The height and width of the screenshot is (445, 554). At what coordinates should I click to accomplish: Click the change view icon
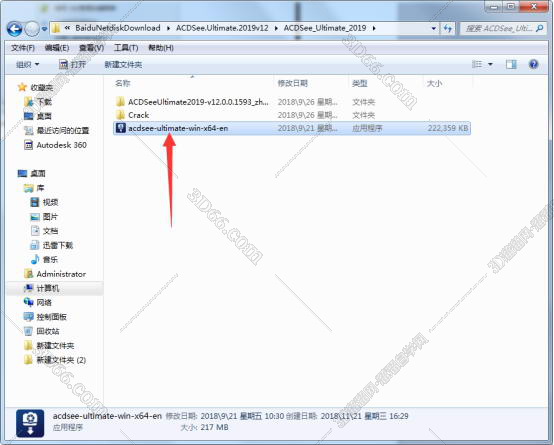(x=477, y=64)
